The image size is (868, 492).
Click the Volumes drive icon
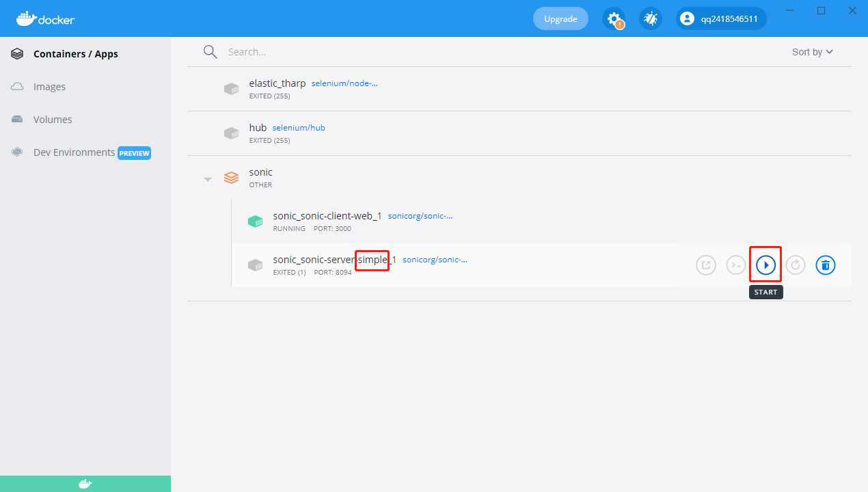(x=17, y=120)
